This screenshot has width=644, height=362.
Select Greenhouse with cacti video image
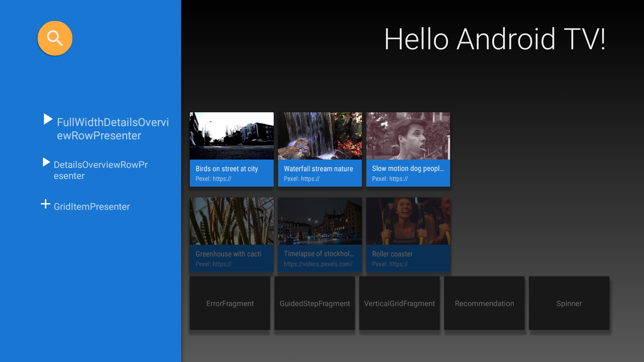(x=231, y=221)
